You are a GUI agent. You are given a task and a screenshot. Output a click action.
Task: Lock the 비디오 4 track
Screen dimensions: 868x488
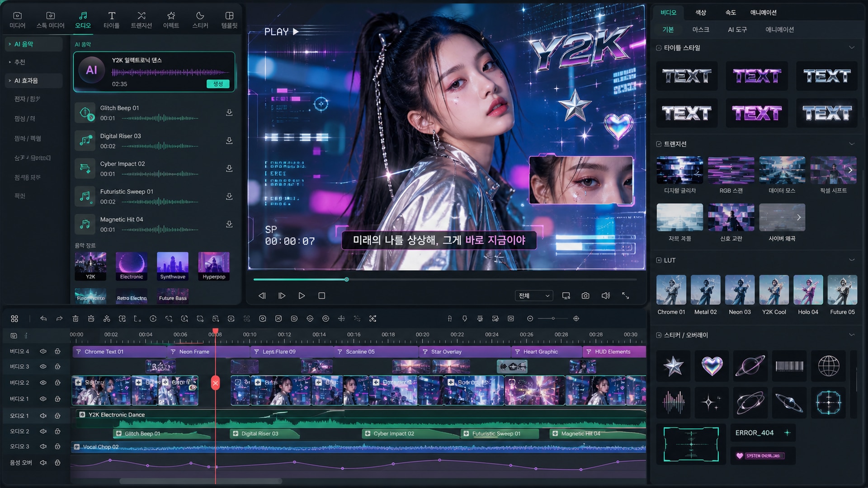coord(57,352)
